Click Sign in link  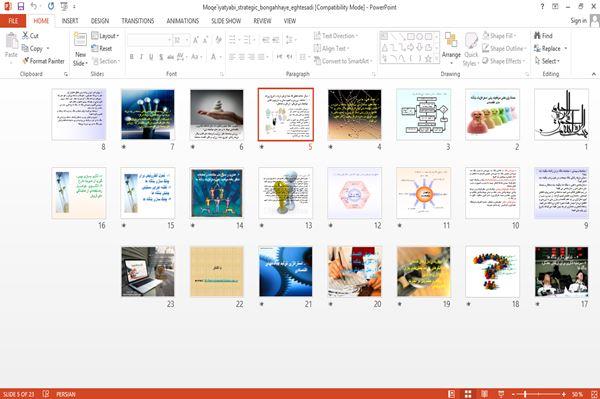578,21
